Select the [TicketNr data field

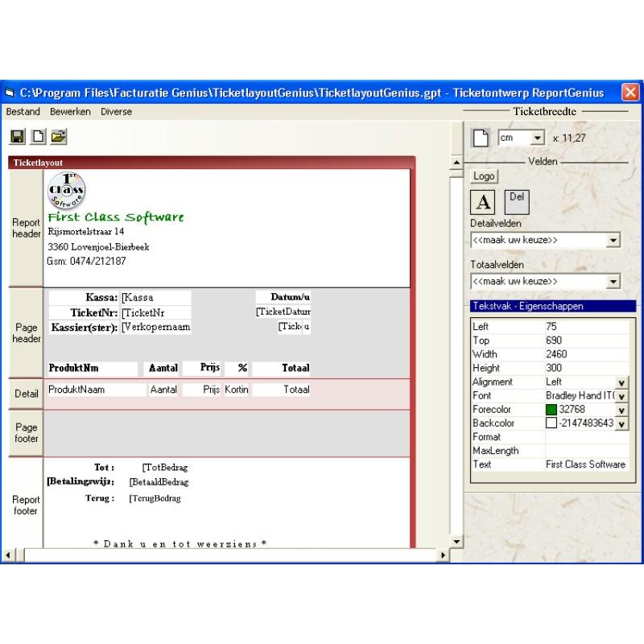(x=155, y=312)
